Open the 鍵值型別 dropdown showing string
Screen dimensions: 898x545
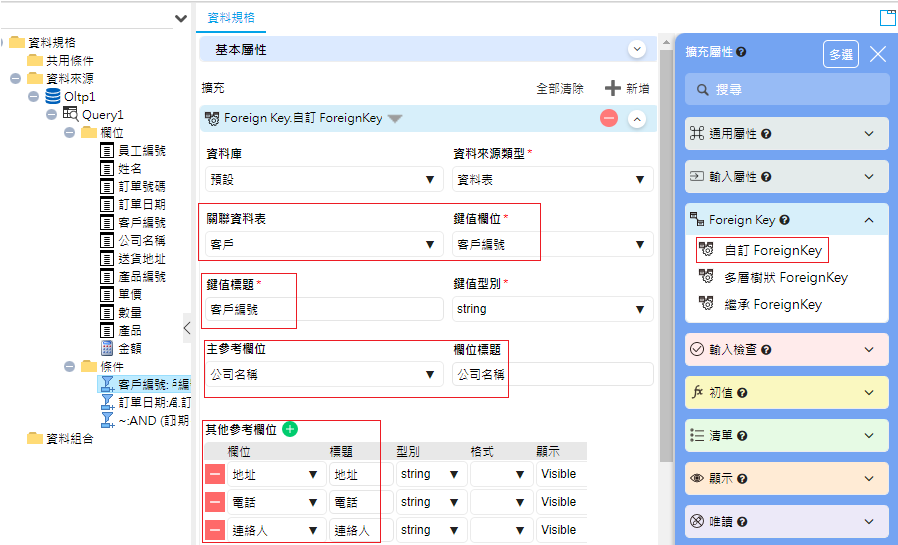553,309
